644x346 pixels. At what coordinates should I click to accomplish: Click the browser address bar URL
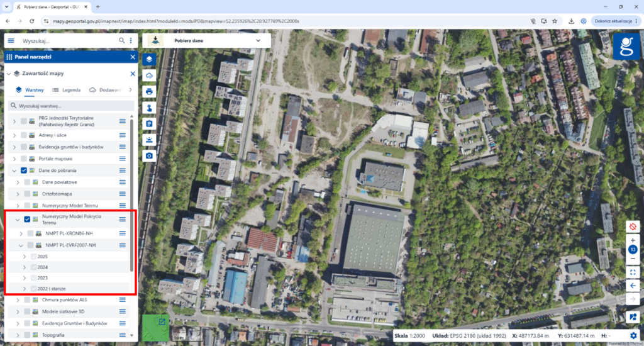point(176,21)
